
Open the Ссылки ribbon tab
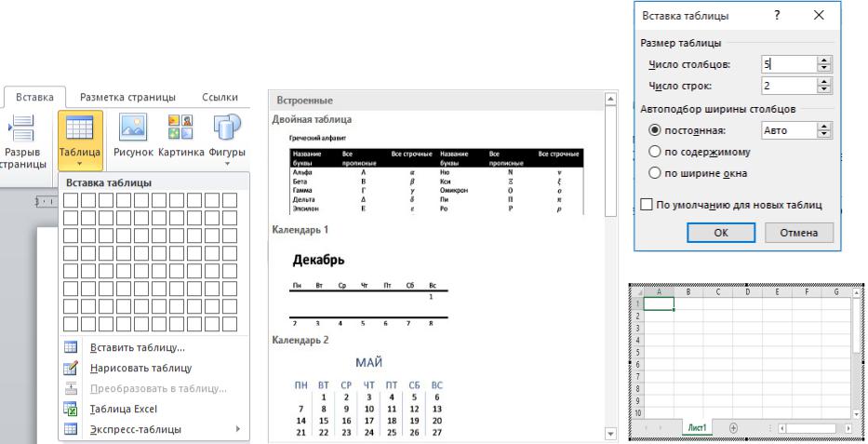coord(220,97)
